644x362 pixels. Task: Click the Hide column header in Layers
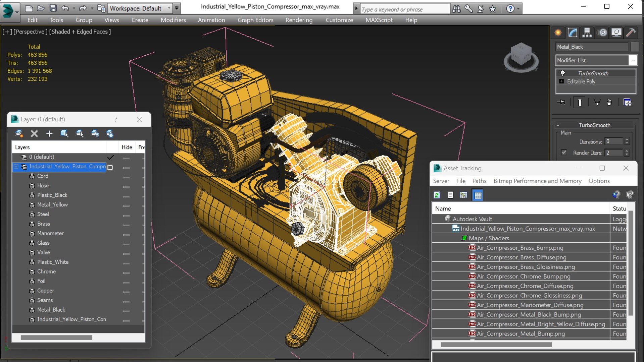point(127,147)
